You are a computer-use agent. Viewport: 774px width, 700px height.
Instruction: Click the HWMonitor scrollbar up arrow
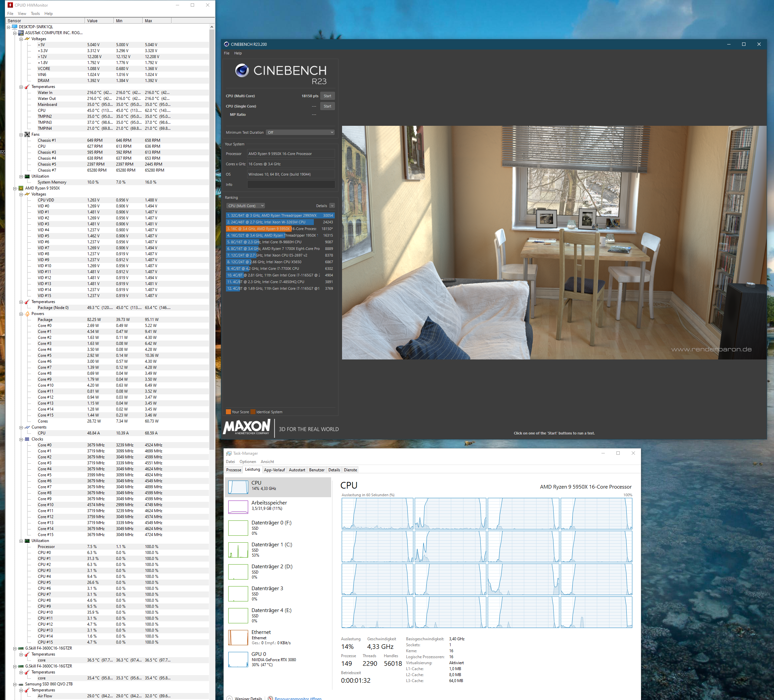(212, 27)
